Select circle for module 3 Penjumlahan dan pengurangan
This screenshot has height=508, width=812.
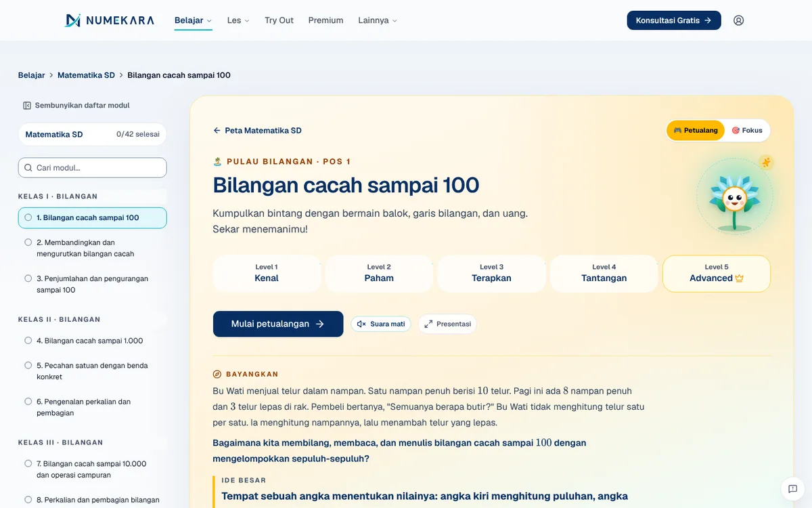(x=28, y=278)
